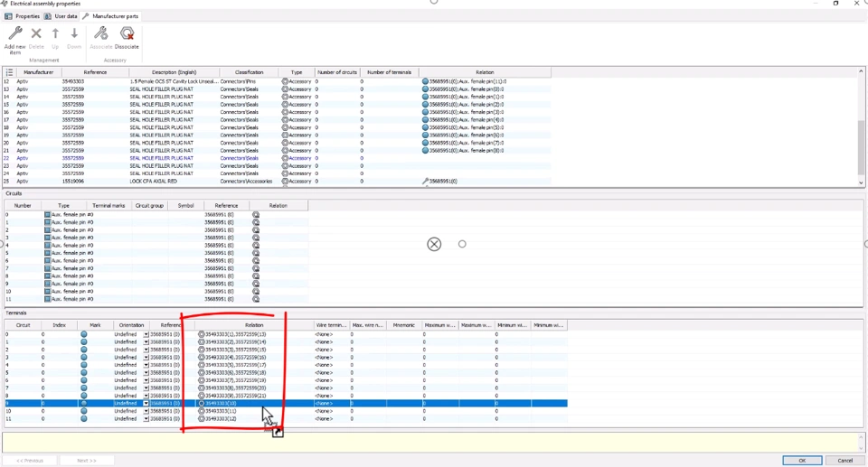868x467 pixels.
Task: Move item with the Up arrow icon
Action: 55,33
